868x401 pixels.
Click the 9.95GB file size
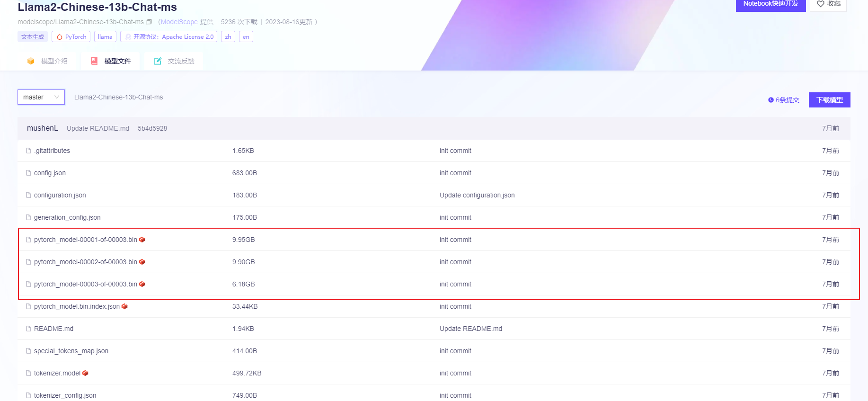pyautogui.click(x=244, y=240)
